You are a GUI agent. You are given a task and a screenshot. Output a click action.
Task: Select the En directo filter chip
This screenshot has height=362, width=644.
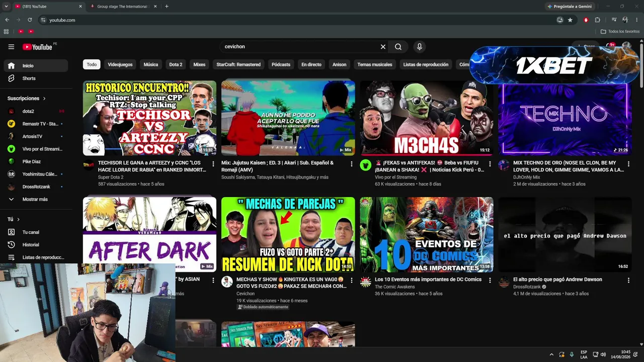(x=311, y=64)
